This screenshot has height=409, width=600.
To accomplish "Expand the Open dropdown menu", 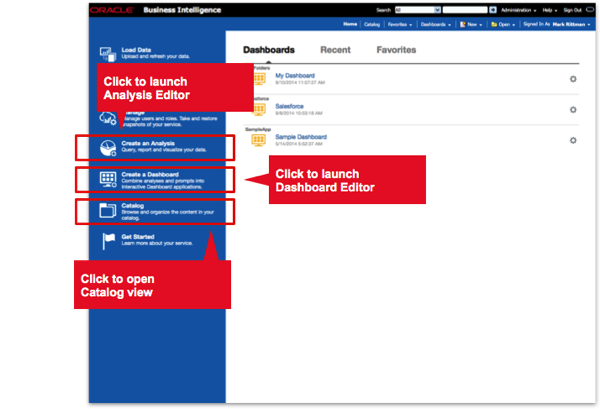I will [x=503, y=24].
